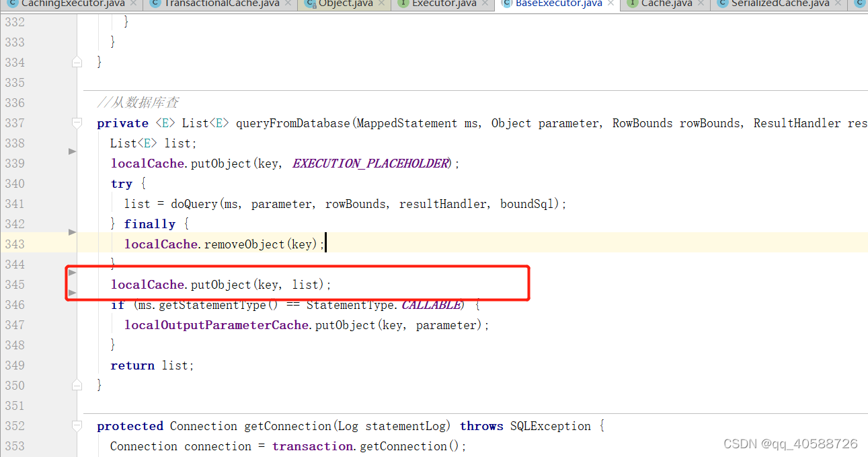Click line number 352 in the gutter
This screenshot has width=868, height=457.
click(14, 426)
